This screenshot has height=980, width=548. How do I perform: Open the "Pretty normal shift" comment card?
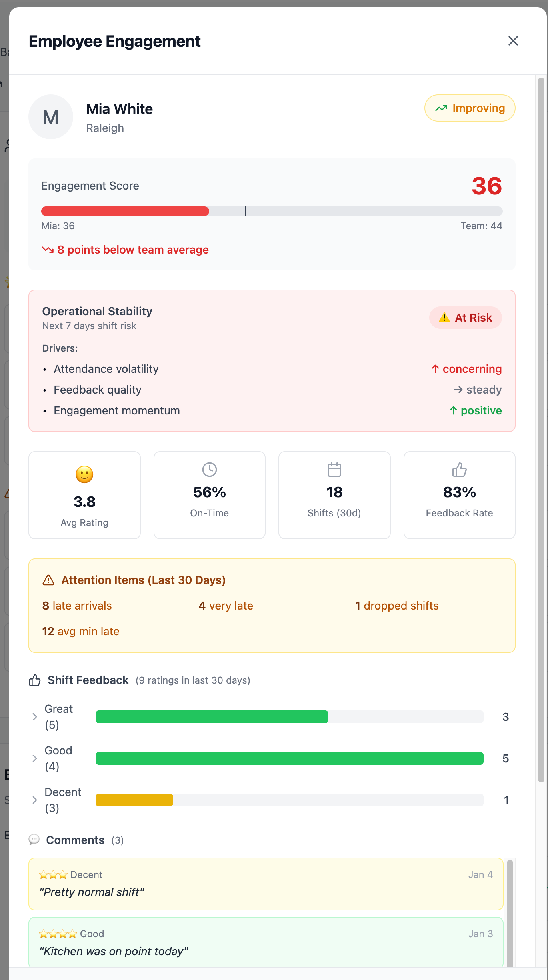pyautogui.click(x=266, y=884)
